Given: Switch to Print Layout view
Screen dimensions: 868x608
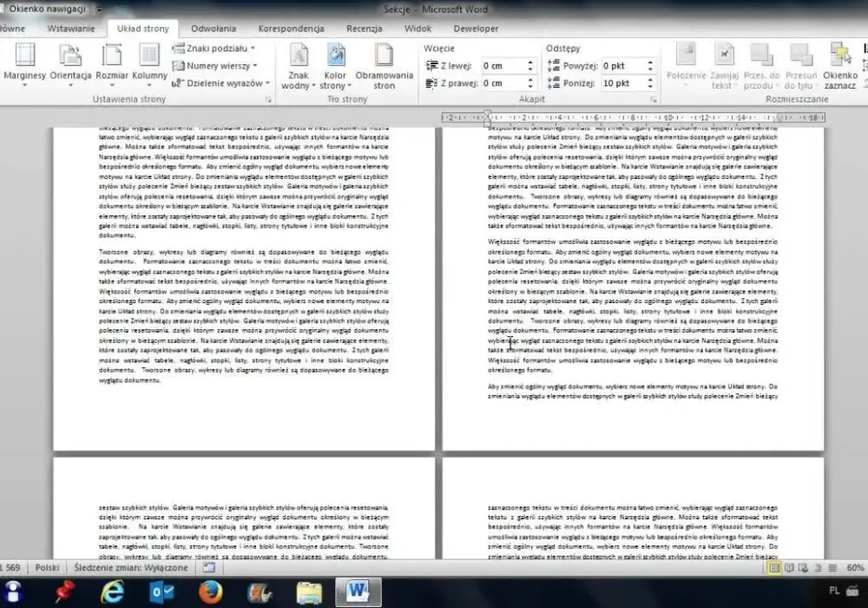Looking at the screenshot, I should tap(774, 567).
